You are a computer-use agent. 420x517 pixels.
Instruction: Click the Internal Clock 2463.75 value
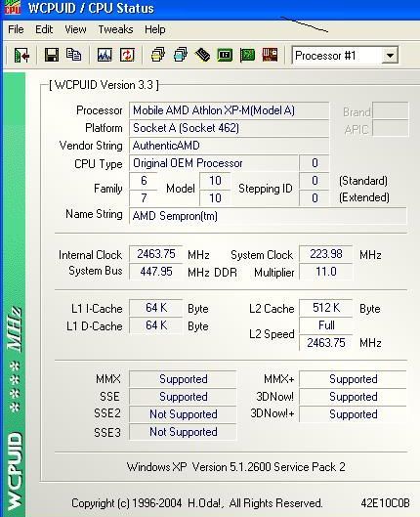(156, 254)
